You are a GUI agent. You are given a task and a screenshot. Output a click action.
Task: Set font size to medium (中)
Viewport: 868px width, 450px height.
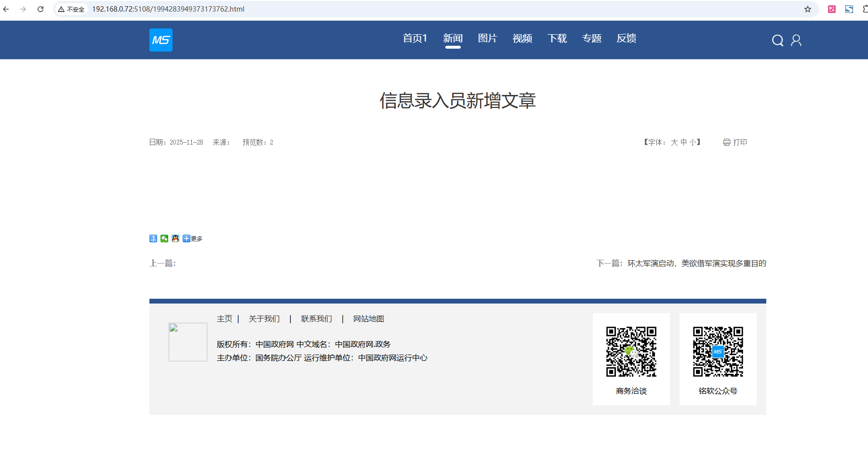pyautogui.click(x=683, y=142)
